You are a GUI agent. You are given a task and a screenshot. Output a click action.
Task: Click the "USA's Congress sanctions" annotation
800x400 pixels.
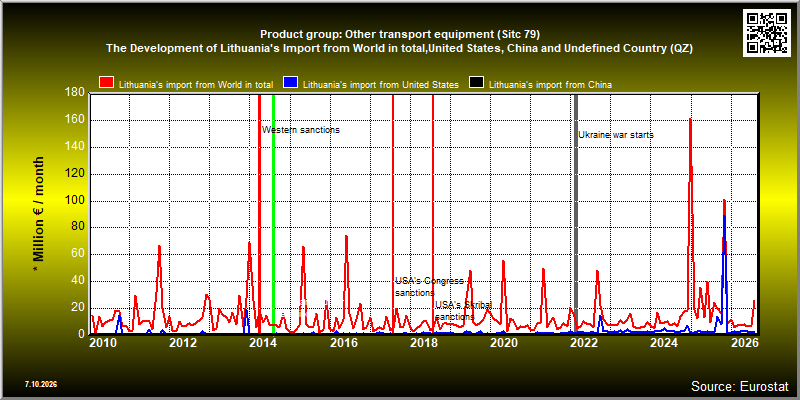point(429,287)
